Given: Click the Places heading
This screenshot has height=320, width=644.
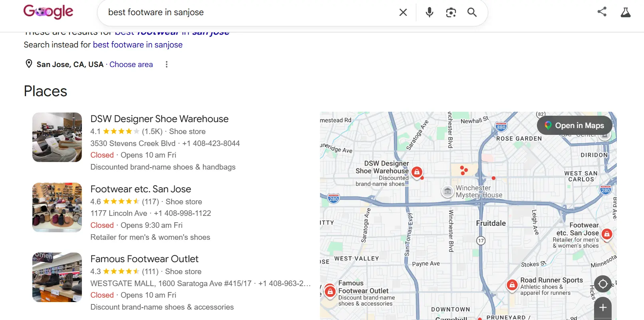Looking at the screenshot, I should (x=46, y=91).
